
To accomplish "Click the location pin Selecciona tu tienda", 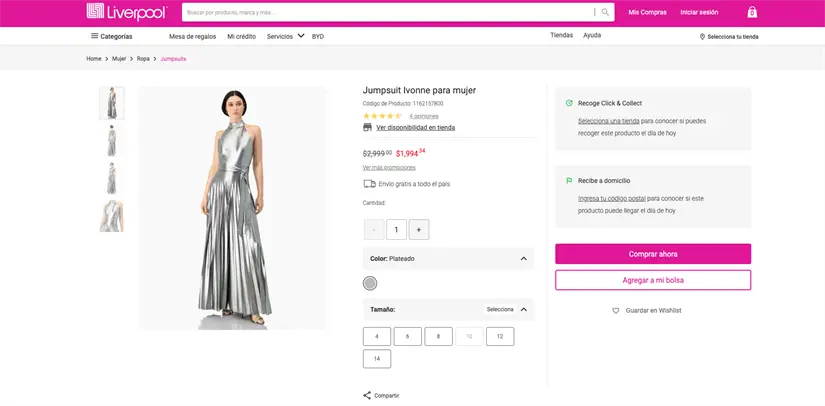I will click(x=729, y=36).
